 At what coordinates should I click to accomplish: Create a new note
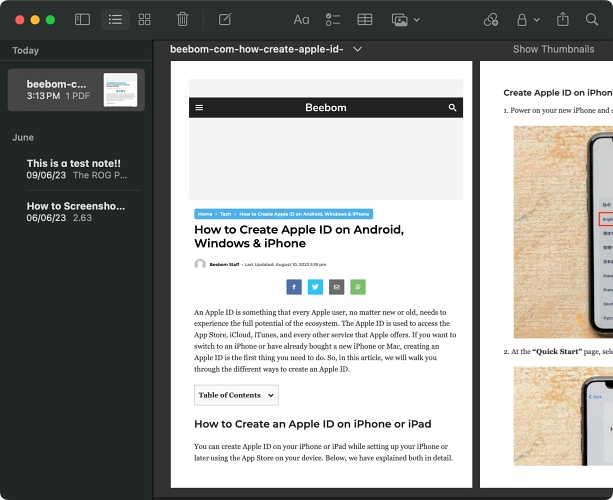point(225,19)
